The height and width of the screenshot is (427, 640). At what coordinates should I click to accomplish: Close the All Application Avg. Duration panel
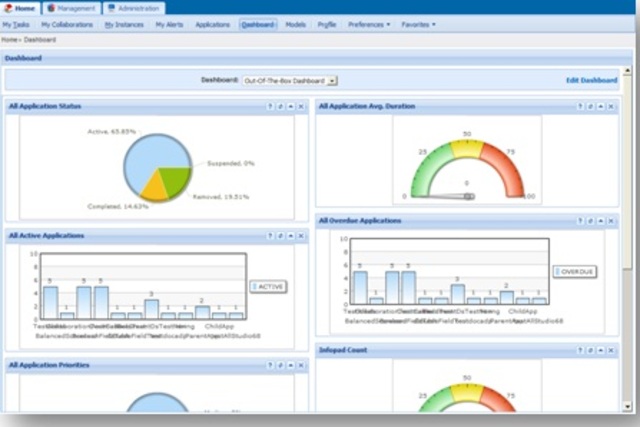tap(611, 107)
